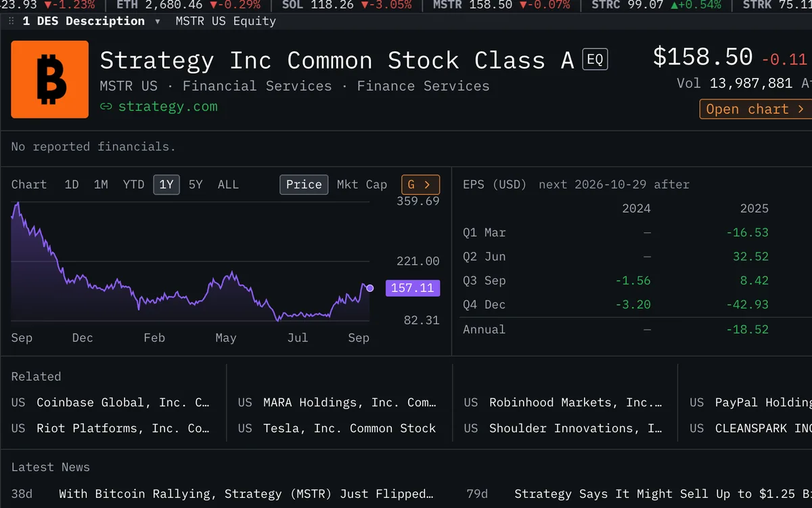Click the STRC ticker in top bar
The width and height of the screenshot is (812, 508).
point(656,5)
